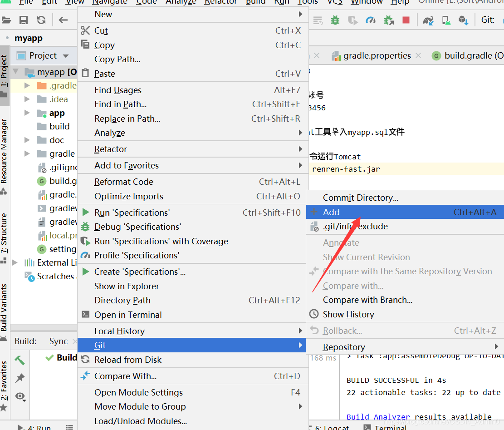
Task: Open the Profile 'Specifications' gauge icon
Action: tap(86, 255)
